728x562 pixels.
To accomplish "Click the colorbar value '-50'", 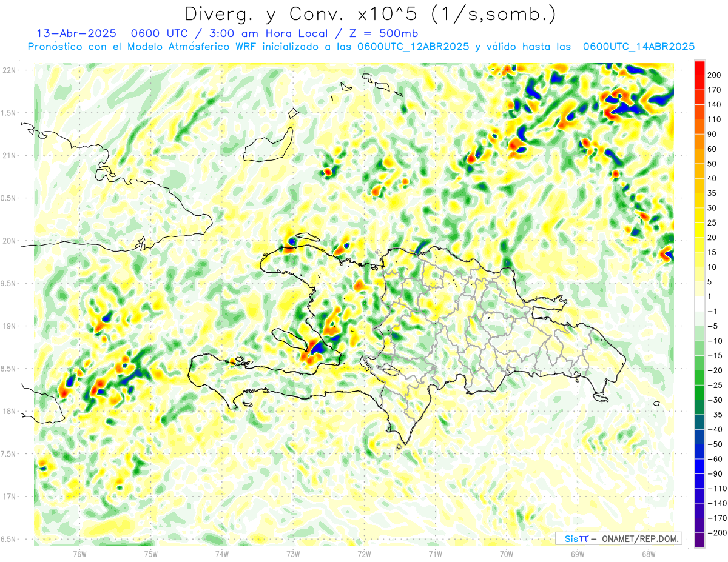I will [715, 444].
